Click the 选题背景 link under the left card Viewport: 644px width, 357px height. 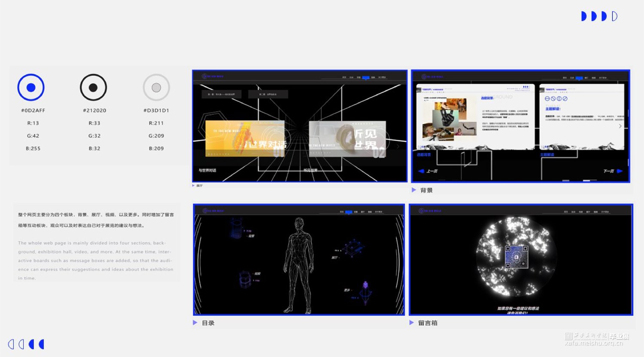pyautogui.click(x=424, y=155)
